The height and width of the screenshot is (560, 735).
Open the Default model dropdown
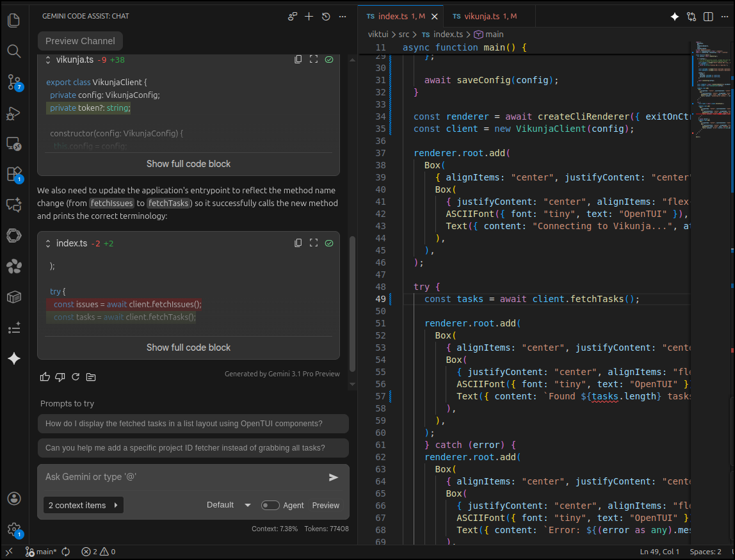tap(229, 505)
